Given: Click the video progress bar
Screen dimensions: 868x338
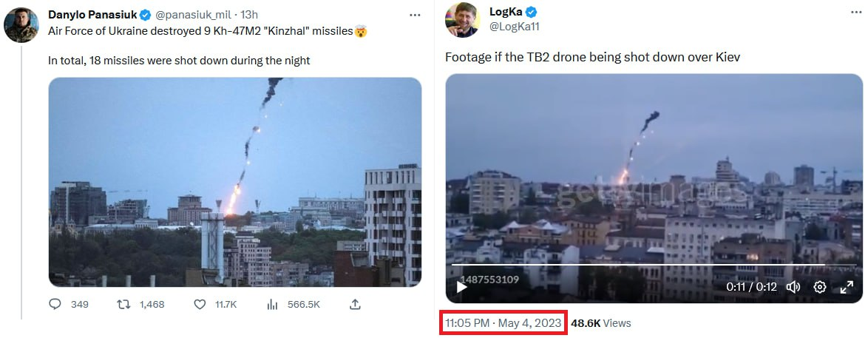Looking at the screenshot, I should click(x=637, y=265).
